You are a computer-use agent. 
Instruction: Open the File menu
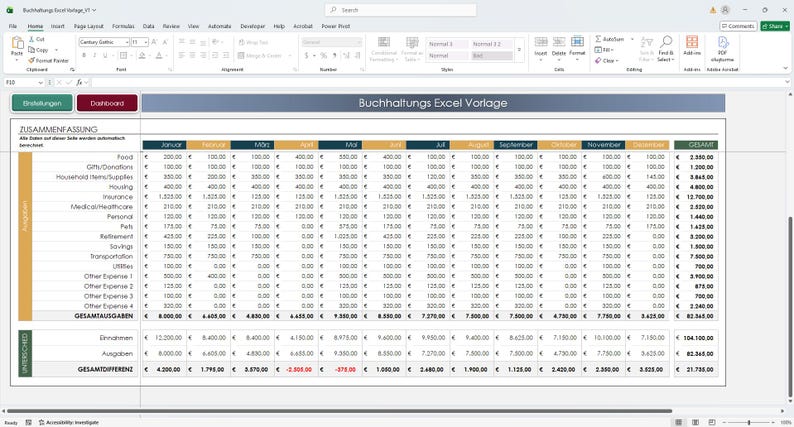click(x=13, y=26)
